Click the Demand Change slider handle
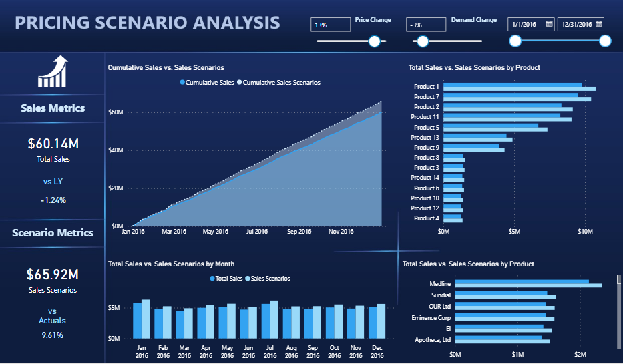623x364 pixels. point(423,41)
